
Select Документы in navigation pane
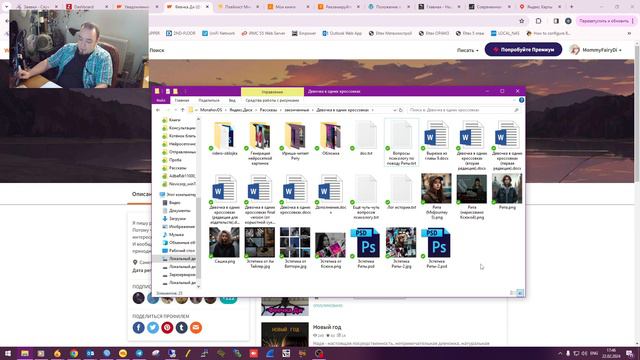[179, 211]
